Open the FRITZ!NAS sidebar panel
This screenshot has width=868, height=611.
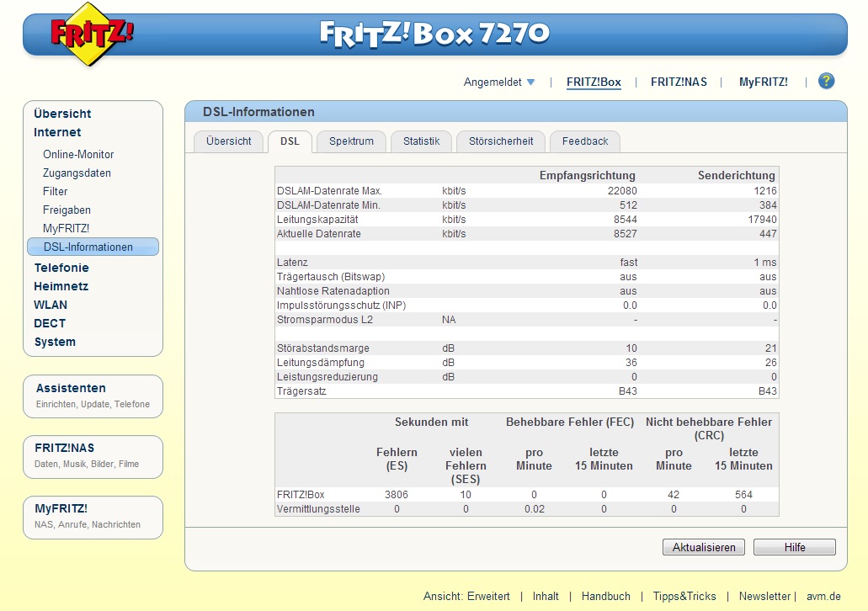point(93,457)
